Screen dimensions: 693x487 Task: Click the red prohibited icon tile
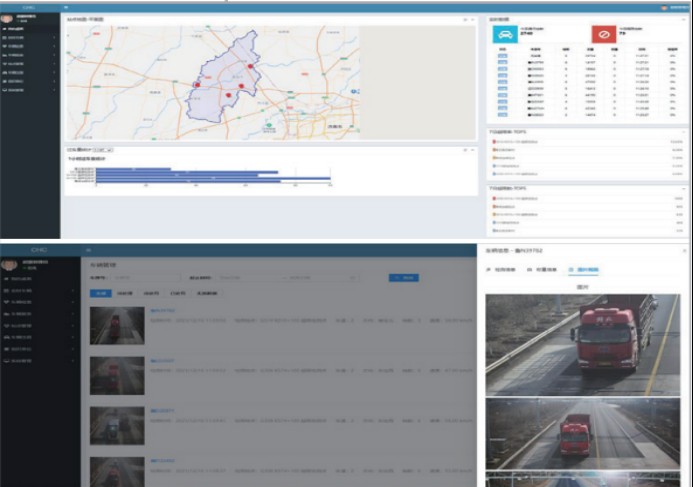[601, 35]
